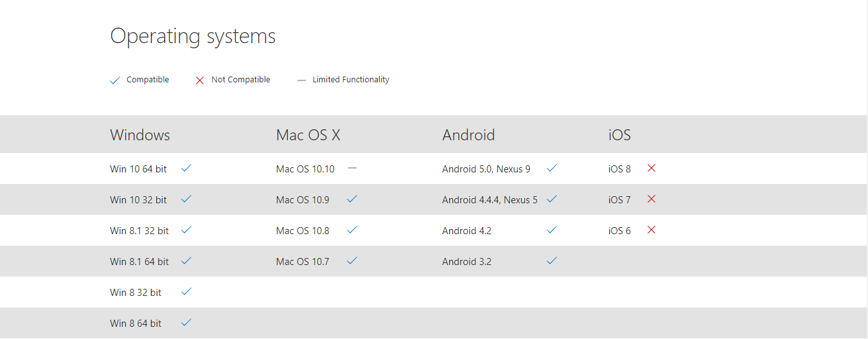Click the Mac OS X column header
This screenshot has width=868, height=339.
pos(308,134)
